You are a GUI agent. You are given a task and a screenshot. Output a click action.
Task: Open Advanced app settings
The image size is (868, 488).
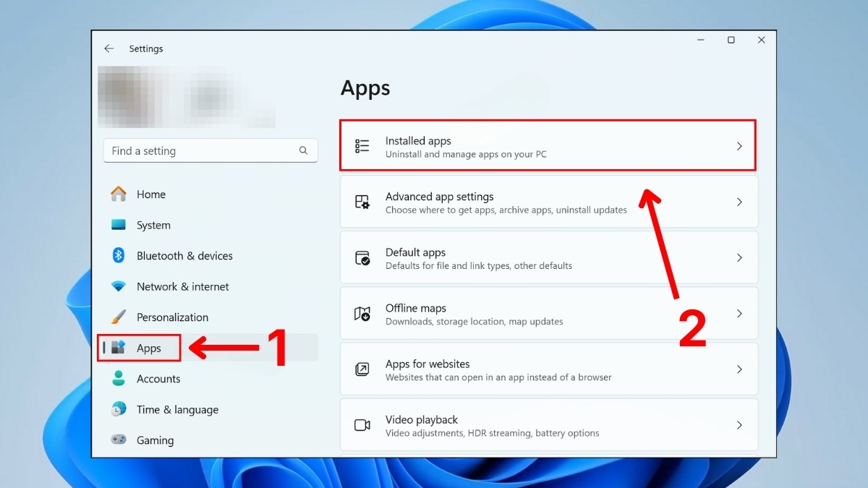[506, 202]
